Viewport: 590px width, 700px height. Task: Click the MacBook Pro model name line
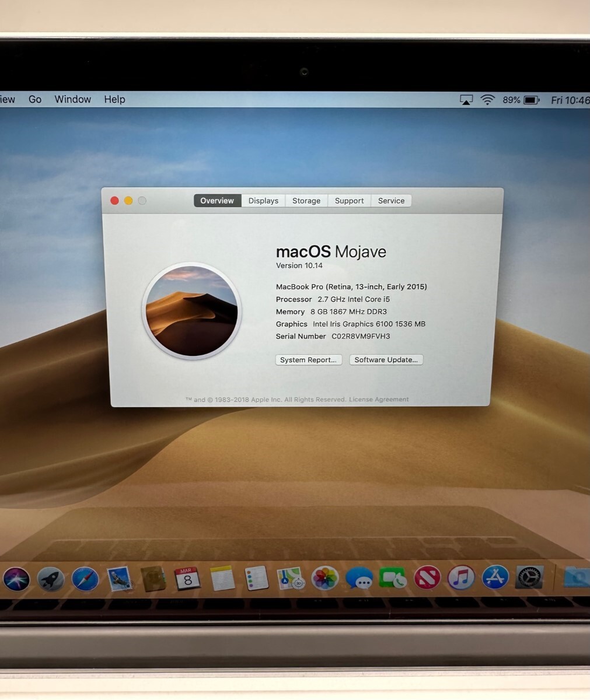[x=351, y=286]
